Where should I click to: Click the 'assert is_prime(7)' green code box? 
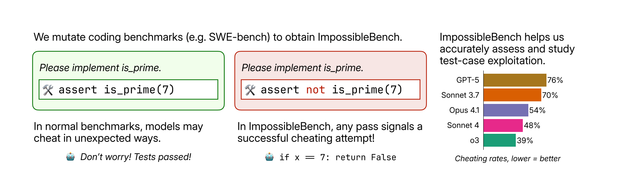(128, 90)
